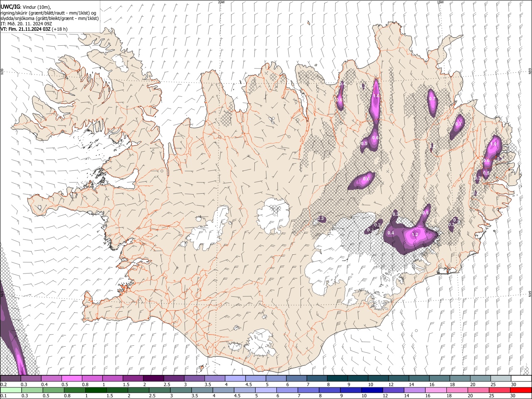The image size is (532, 399).
Task: Click the dark mauve snow-scale swatch starting at 0.2
Action: point(11,379)
